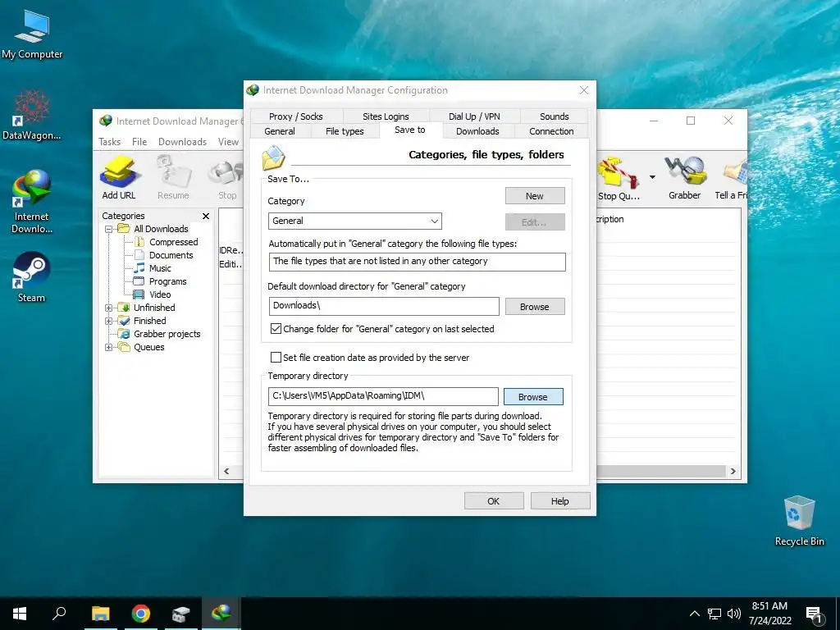Click the Stop toolbar icon
840x630 pixels.
pos(227,177)
